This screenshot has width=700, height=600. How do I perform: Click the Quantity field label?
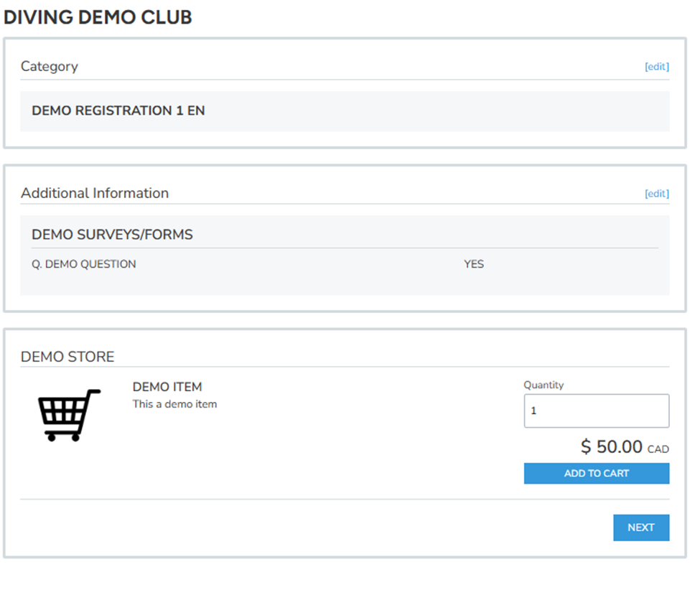pyautogui.click(x=543, y=385)
